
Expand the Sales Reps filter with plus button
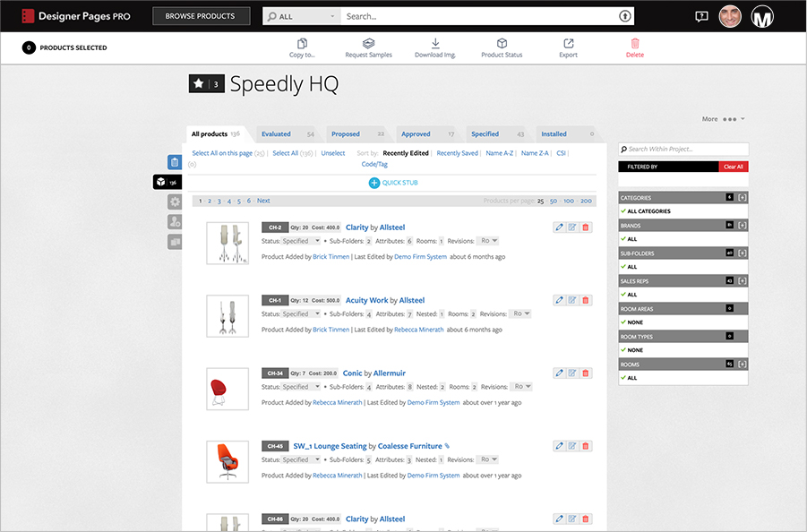point(743,281)
